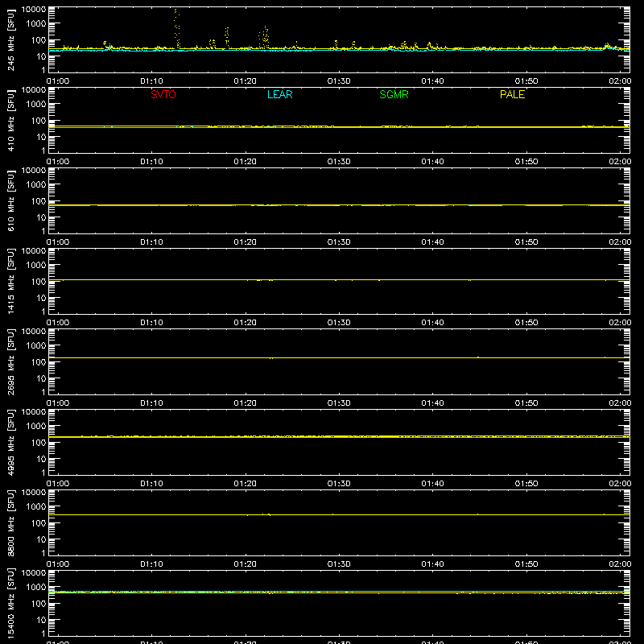Click the green SGMR legend label
Screen dimensions: 644x644
click(394, 94)
